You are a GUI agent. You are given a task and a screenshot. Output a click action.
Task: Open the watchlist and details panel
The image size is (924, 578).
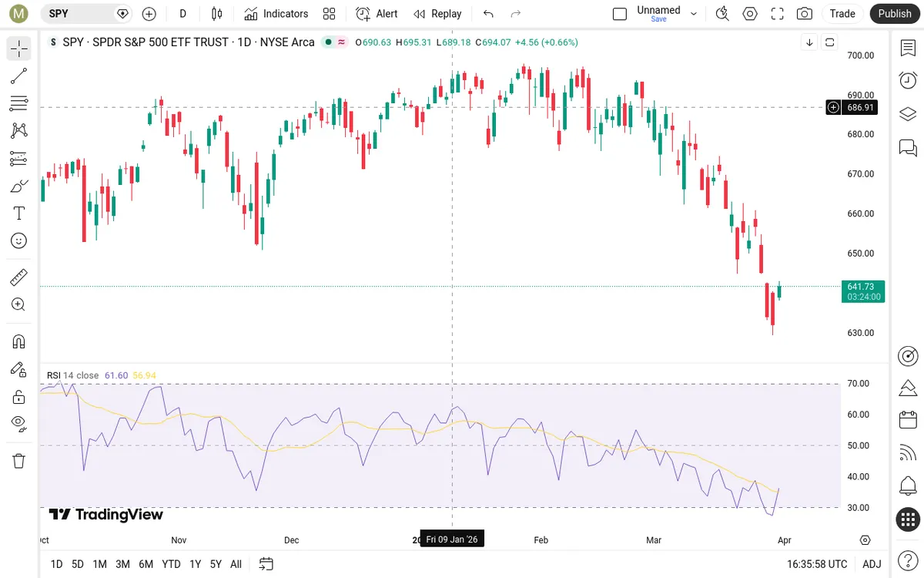tap(908, 48)
